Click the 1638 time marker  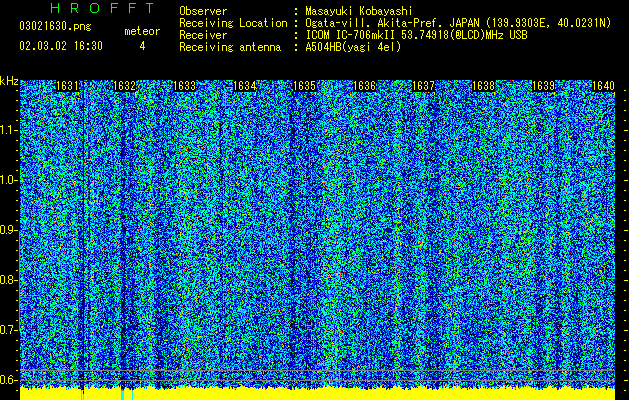click(x=484, y=86)
